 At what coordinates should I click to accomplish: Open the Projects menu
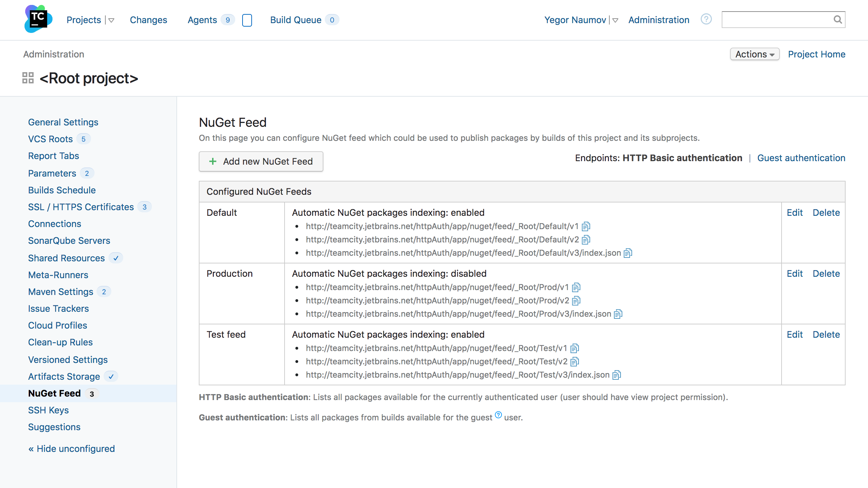coord(84,20)
